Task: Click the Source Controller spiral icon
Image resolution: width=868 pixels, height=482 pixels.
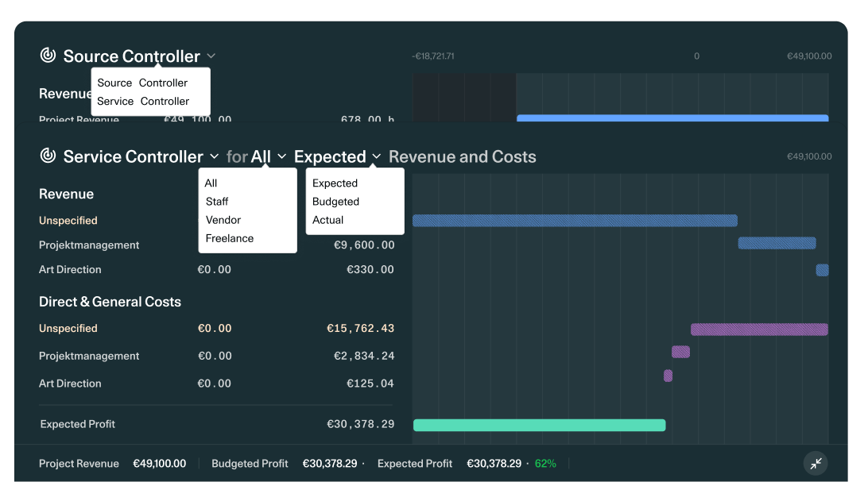Action: 48,55
